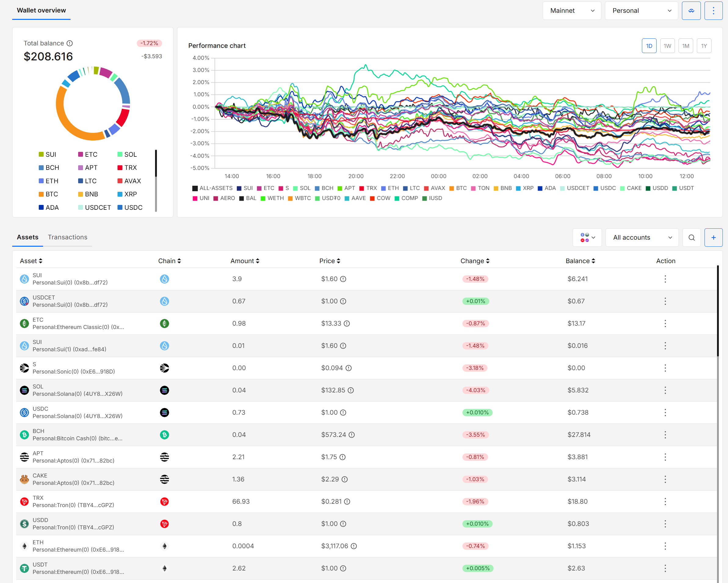
Task: Select the 1M performance chart period
Action: click(x=686, y=45)
